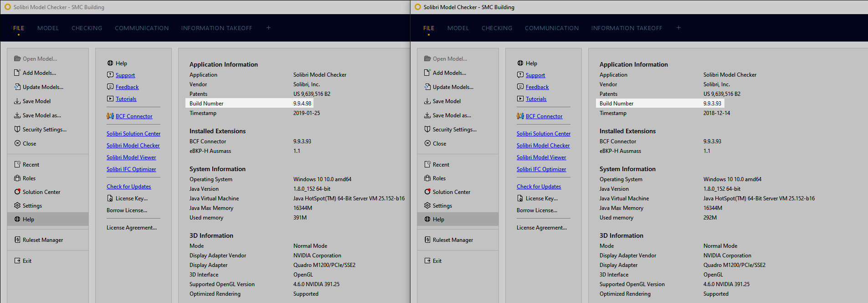Click Ruleset Manager icon in right window
Image resolution: width=868 pixels, height=303 pixels.
click(427, 240)
